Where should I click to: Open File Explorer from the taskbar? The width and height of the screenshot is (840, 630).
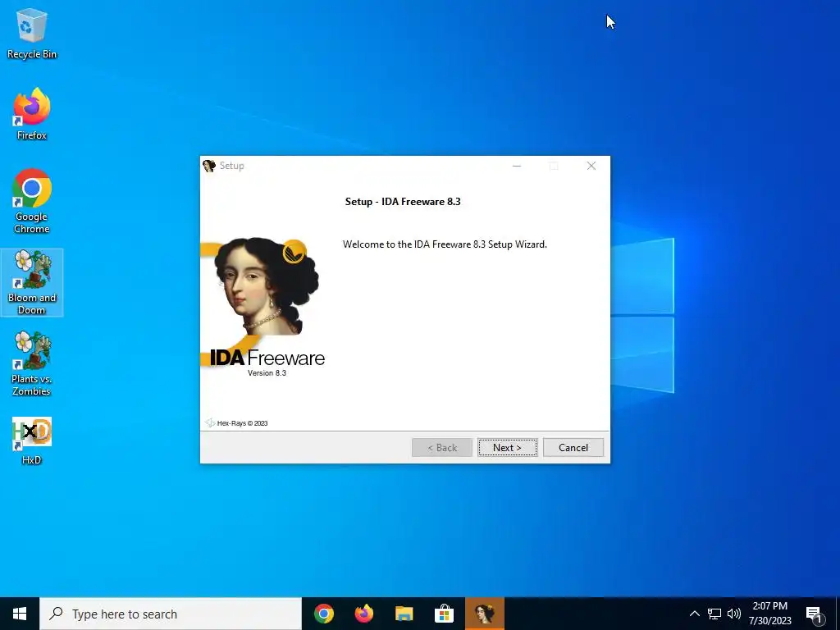[404, 614]
